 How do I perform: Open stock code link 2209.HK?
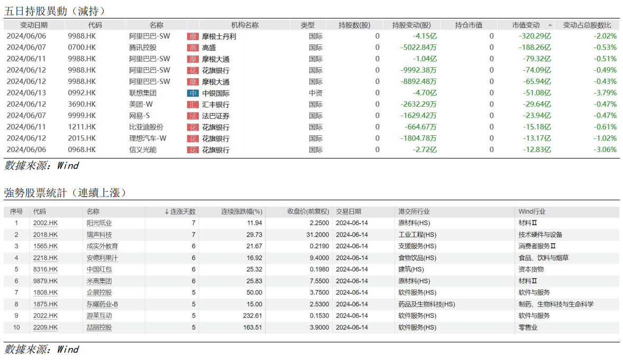coord(45,328)
